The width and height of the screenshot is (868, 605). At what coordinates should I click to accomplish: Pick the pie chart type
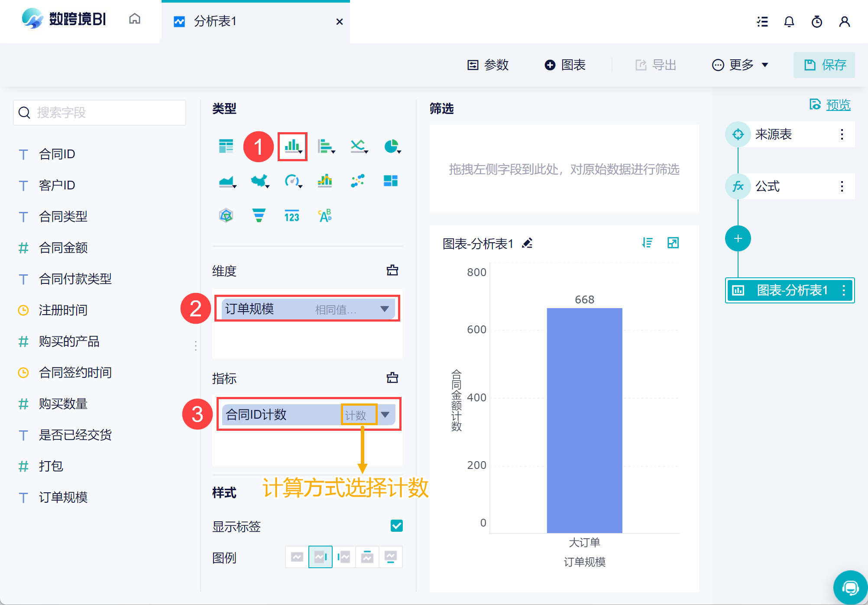(x=392, y=146)
